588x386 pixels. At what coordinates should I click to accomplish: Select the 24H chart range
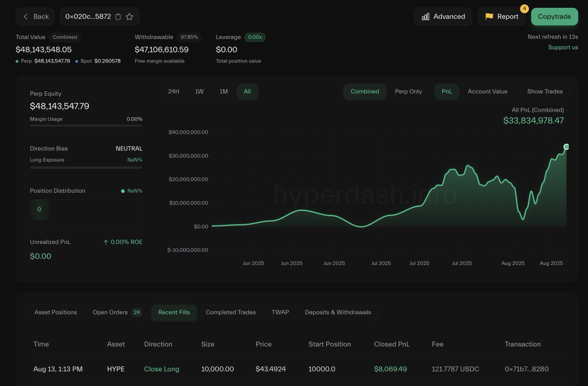173,92
